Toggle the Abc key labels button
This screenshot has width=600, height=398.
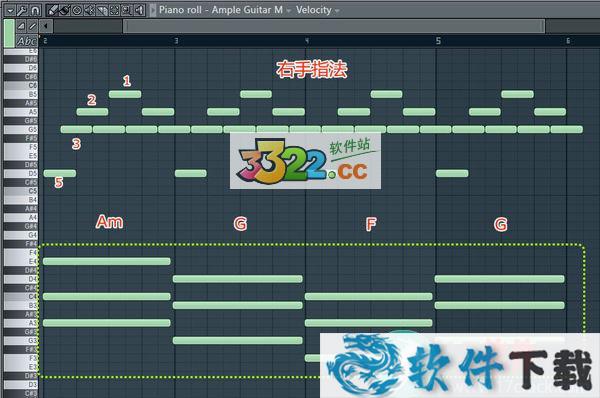(26, 41)
